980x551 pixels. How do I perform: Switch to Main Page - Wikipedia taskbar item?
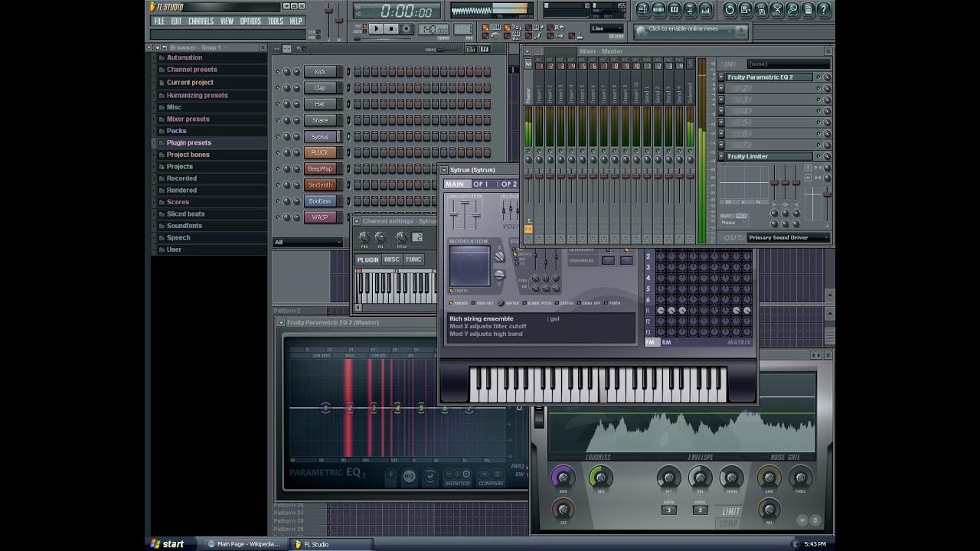(243, 544)
